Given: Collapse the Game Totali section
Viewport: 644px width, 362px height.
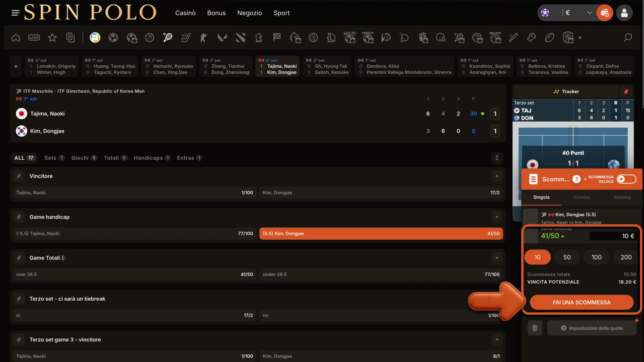Looking at the screenshot, I should click(x=497, y=258).
